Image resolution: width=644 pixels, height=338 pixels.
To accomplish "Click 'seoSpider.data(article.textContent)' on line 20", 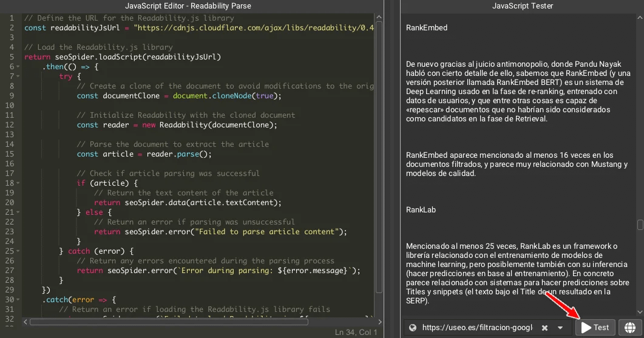I will coord(202,203).
